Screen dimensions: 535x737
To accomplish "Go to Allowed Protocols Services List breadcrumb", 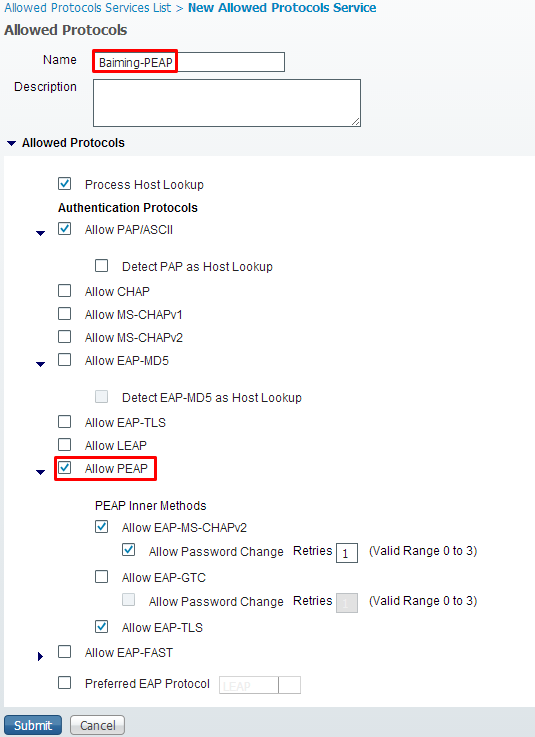I will click(88, 8).
